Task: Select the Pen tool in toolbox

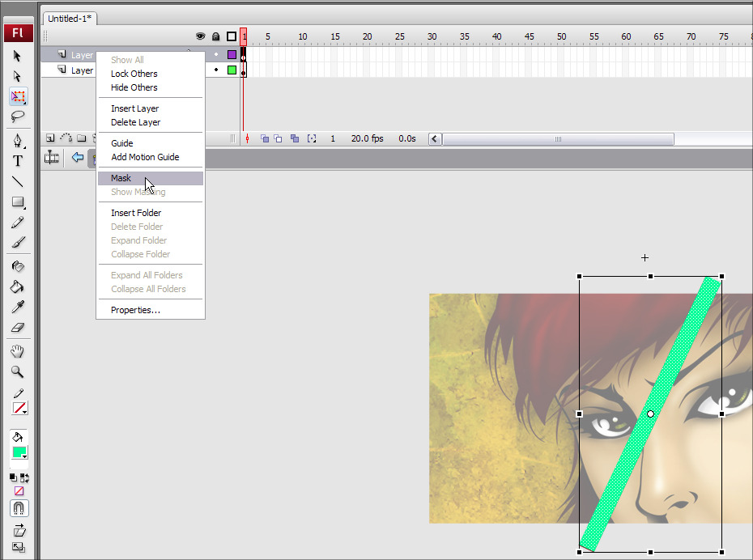Action: tap(18, 140)
